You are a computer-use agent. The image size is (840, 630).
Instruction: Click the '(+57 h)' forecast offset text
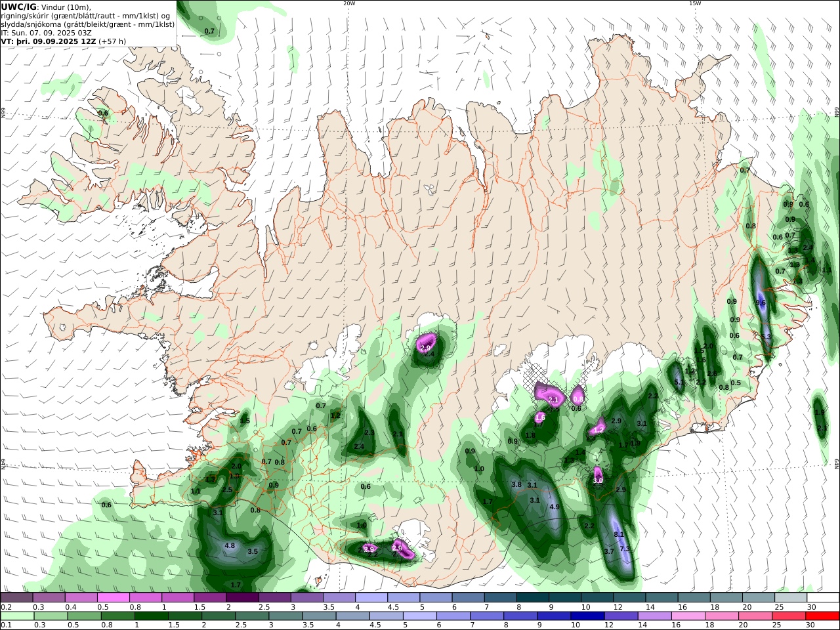112,41
